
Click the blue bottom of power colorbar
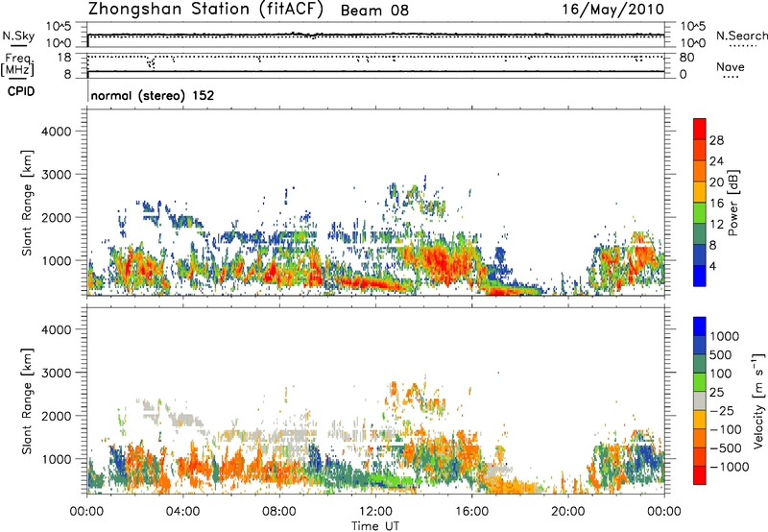700,276
